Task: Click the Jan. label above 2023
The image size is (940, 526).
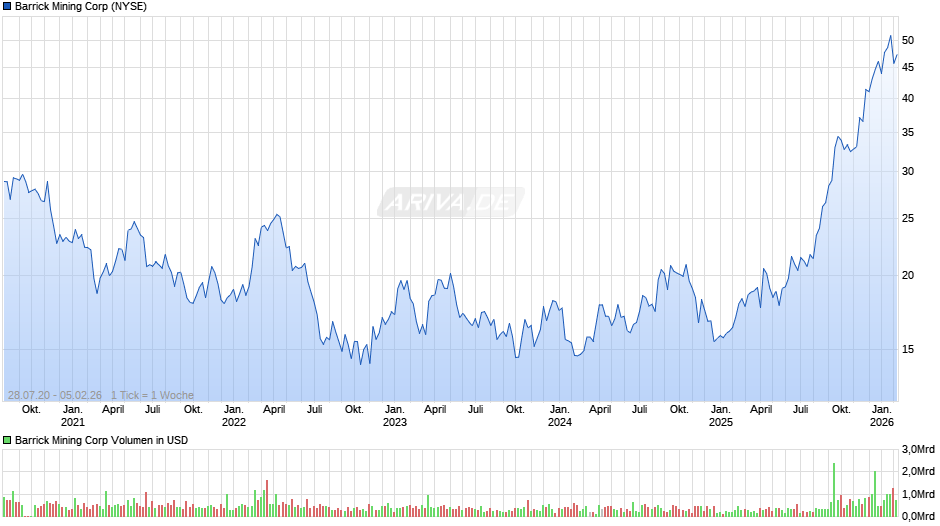Action: (x=394, y=409)
